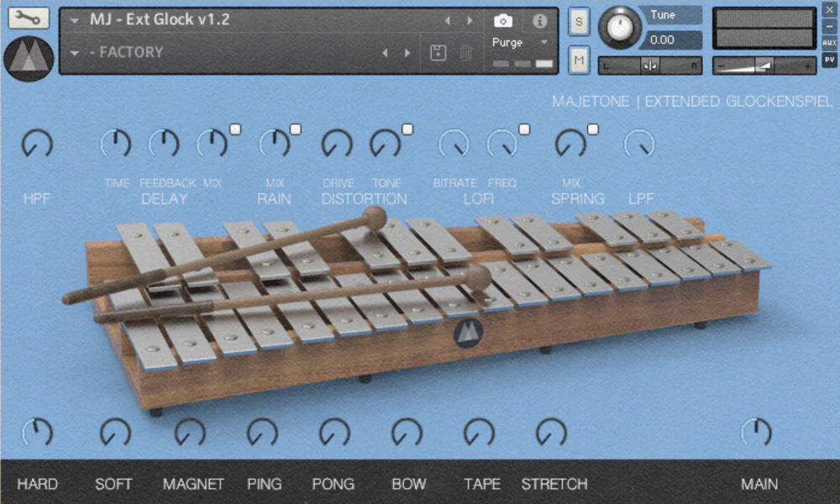The image size is (840, 504).
Task: Select previous FACTORY preset arrow
Action: (385, 52)
